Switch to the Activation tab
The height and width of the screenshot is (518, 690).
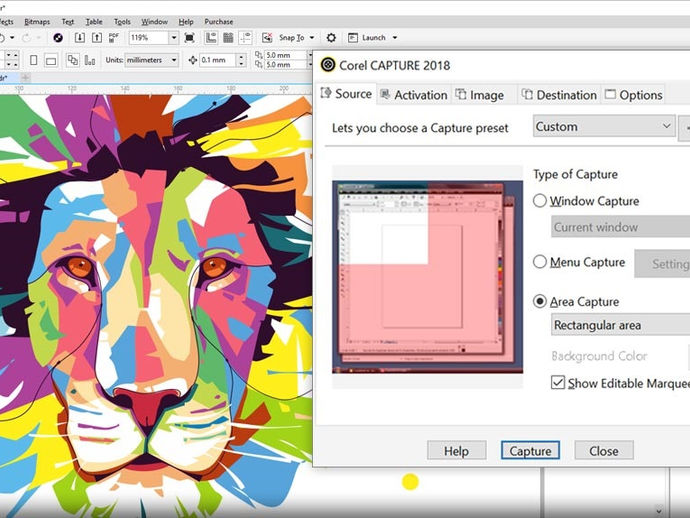pos(414,95)
